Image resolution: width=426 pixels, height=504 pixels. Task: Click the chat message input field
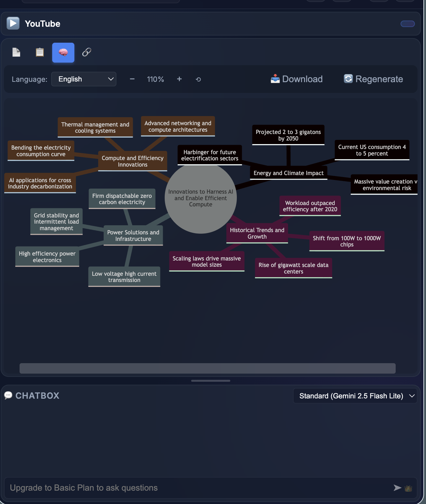[x=196, y=488]
